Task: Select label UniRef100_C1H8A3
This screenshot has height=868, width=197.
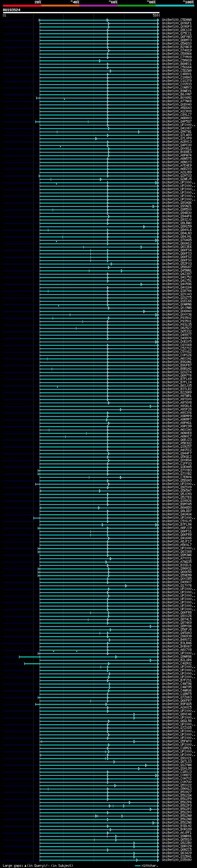Action: 177,78
